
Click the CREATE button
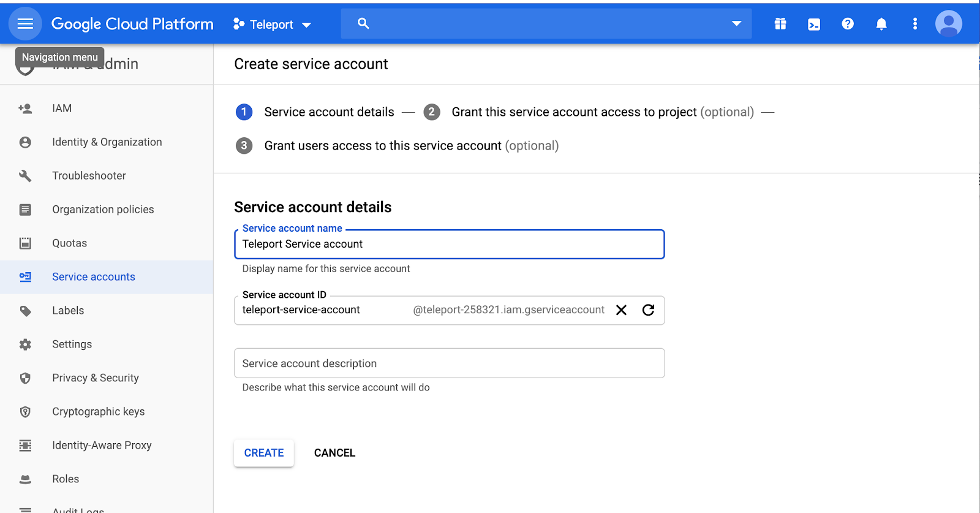pos(264,453)
